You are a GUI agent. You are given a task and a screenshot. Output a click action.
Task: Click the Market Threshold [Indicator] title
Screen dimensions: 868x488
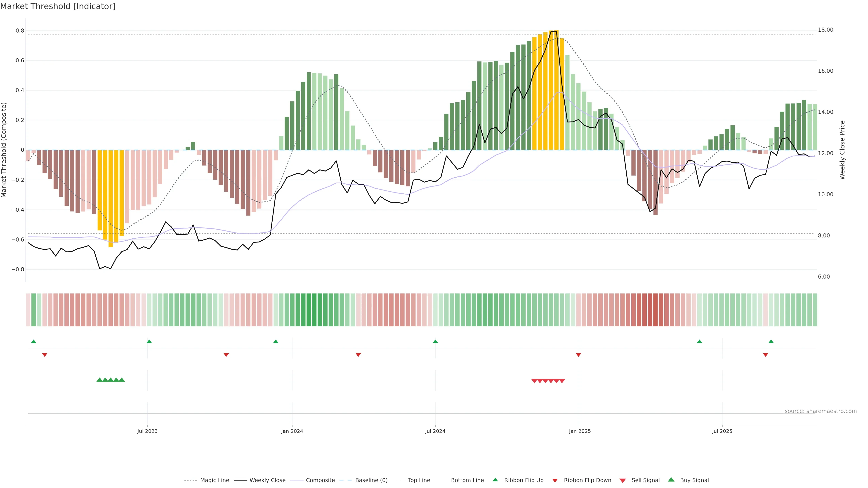click(58, 6)
